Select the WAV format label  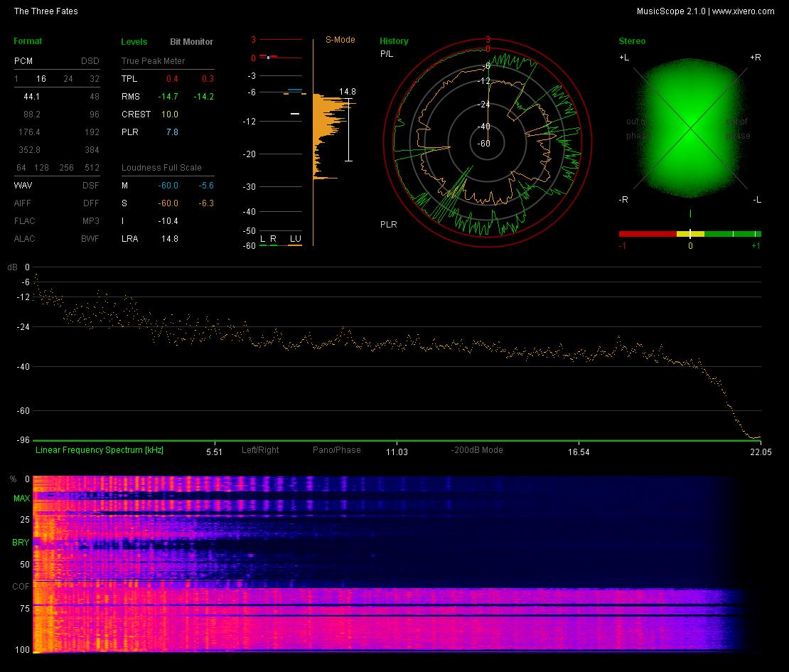[x=23, y=185]
